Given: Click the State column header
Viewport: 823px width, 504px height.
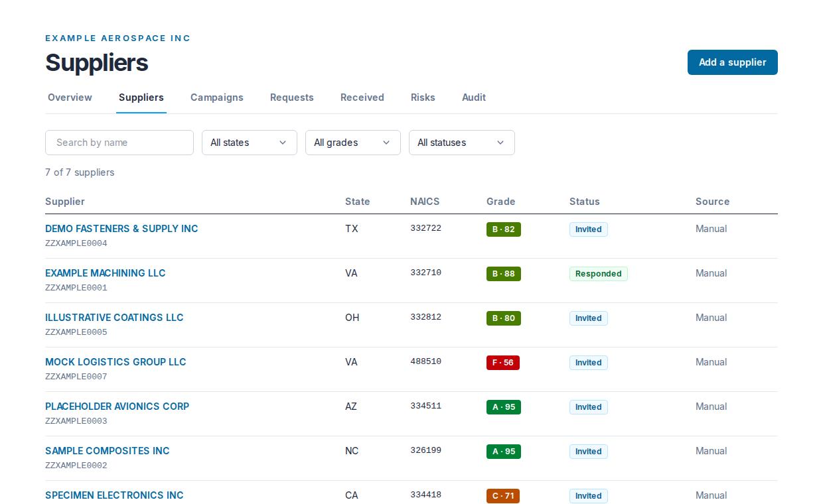Looking at the screenshot, I should point(358,202).
